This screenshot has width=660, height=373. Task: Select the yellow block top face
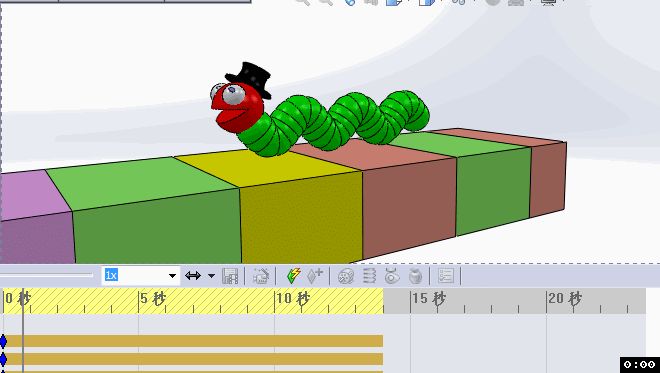point(269,168)
